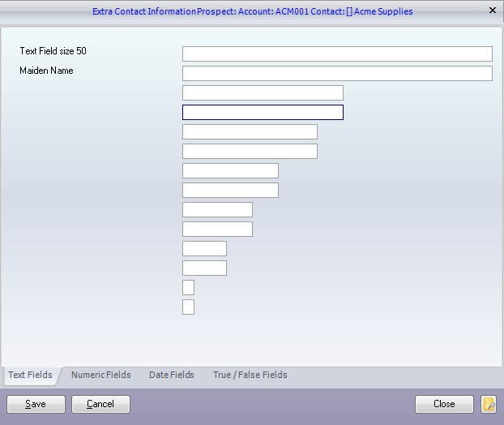Select the Text Fields tab
Image resolution: width=504 pixels, height=425 pixels.
click(x=30, y=375)
